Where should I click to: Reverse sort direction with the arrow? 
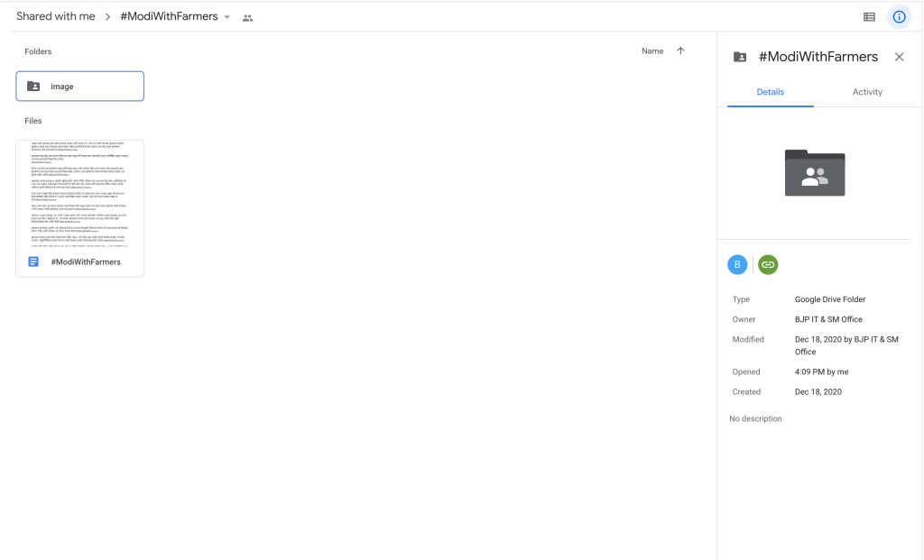pyautogui.click(x=680, y=50)
